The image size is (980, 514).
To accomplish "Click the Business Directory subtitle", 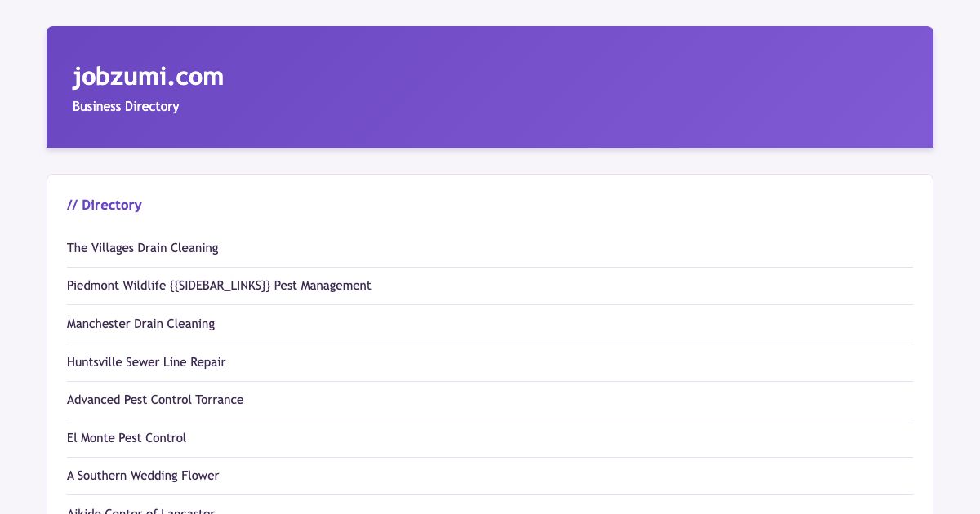I will (126, 107).
